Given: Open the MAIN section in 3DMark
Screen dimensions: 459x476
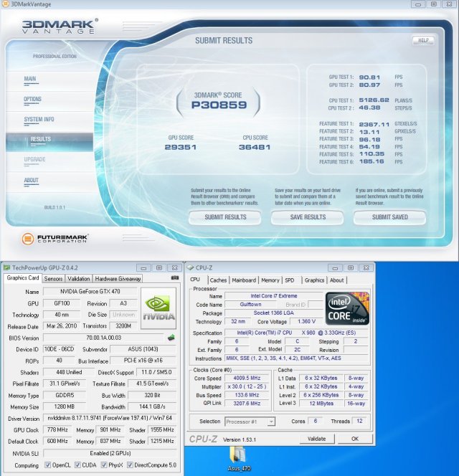Looking at the screenshot, I should (30, 79).
